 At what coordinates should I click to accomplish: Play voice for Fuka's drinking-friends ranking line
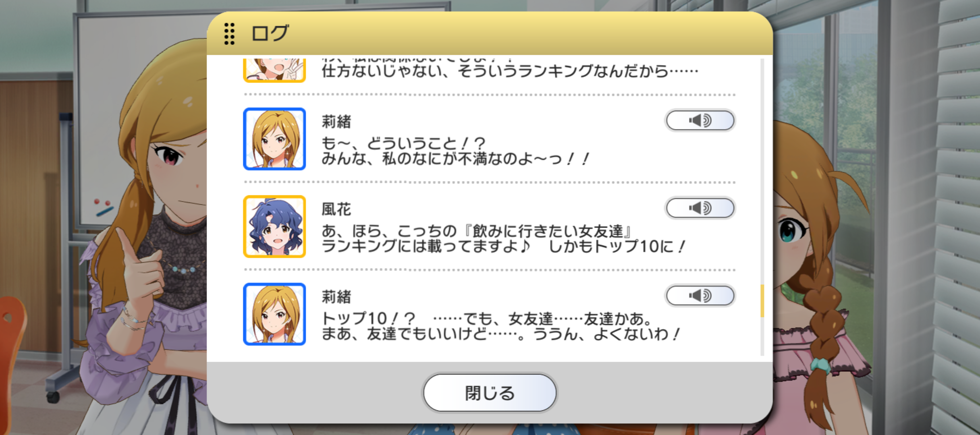coord(700,208)
